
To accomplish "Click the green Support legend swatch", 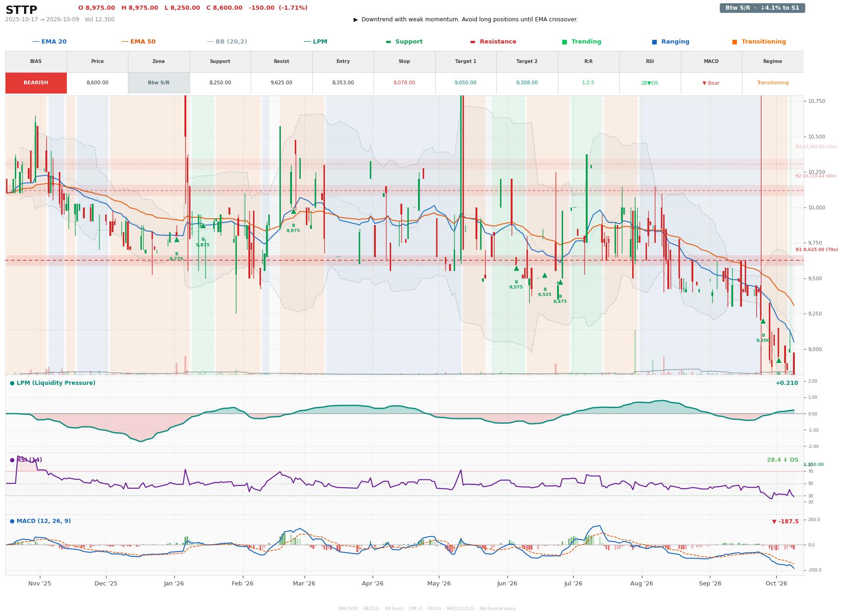I will [388, 42].
